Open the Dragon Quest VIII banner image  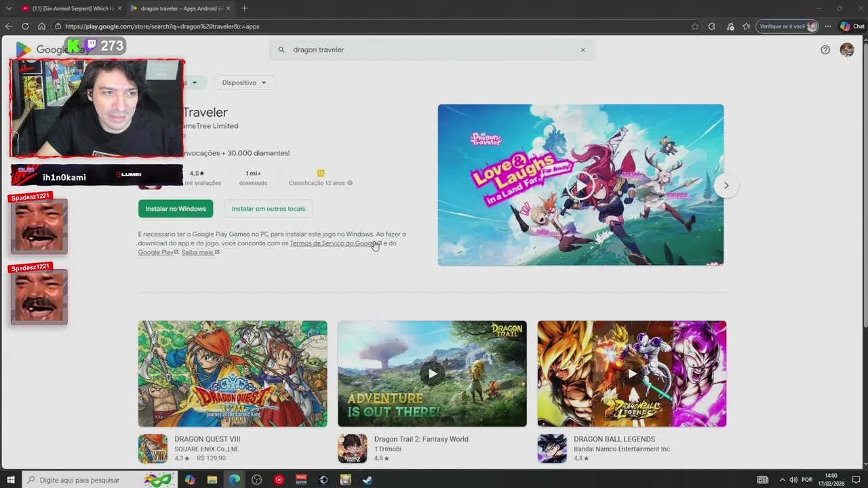[x=233, y=373]
